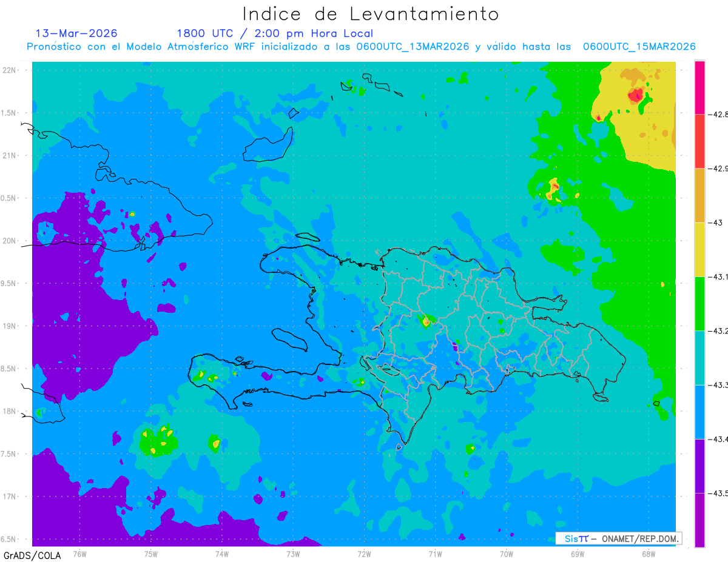Click the latitude label '17N'
Screen dimensions: 728x562
point(10,497)
